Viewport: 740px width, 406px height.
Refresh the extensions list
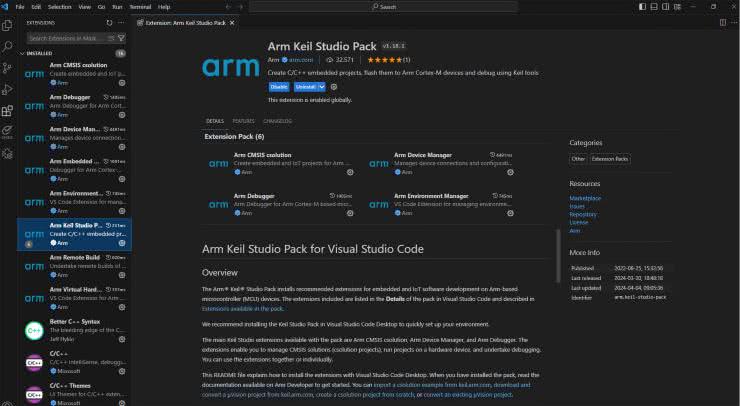click(109, 21)
